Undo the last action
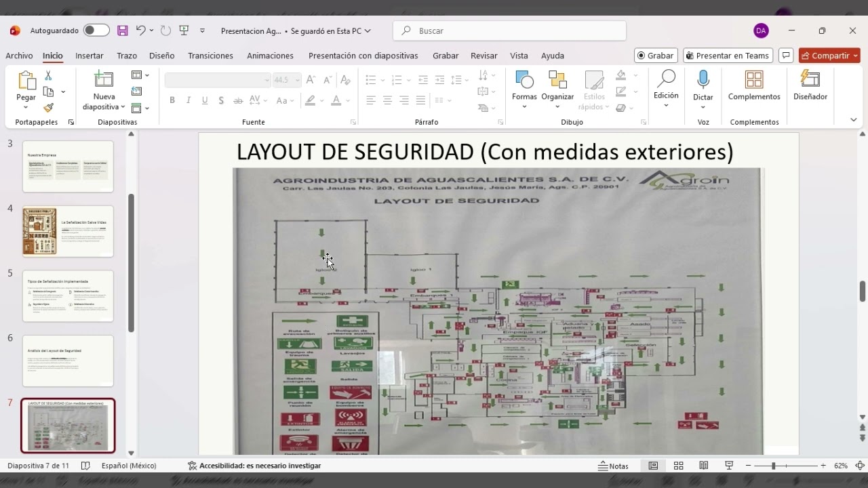 pos(140,30)
